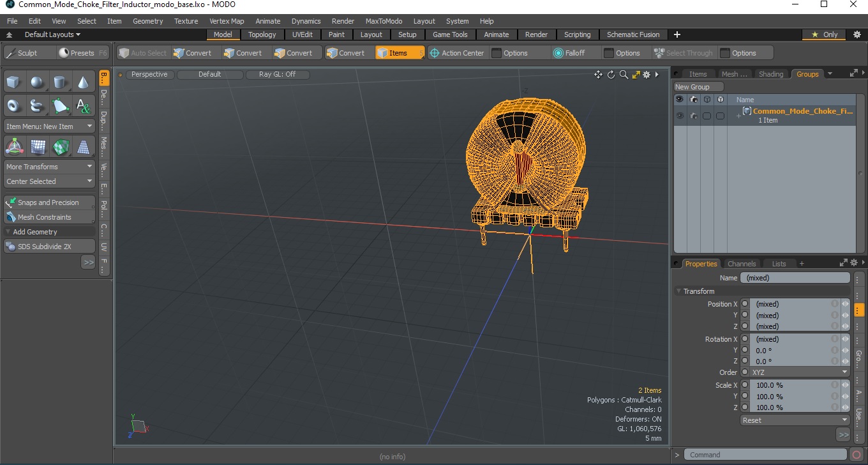Screen dimensions: 868x465
Task: Select the Cylinder primitive tool
Action: click(60, 82)
